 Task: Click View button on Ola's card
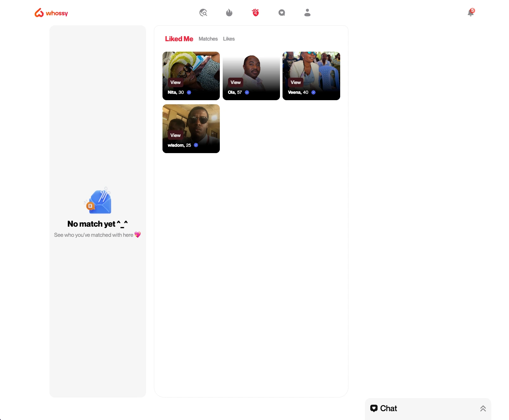pyautogui.click(x=235, y=82)
